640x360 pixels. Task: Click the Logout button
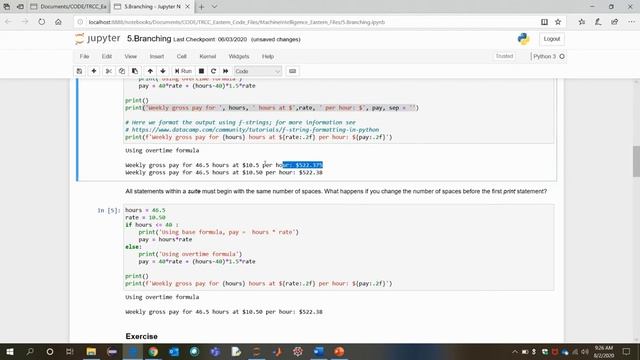552,39
